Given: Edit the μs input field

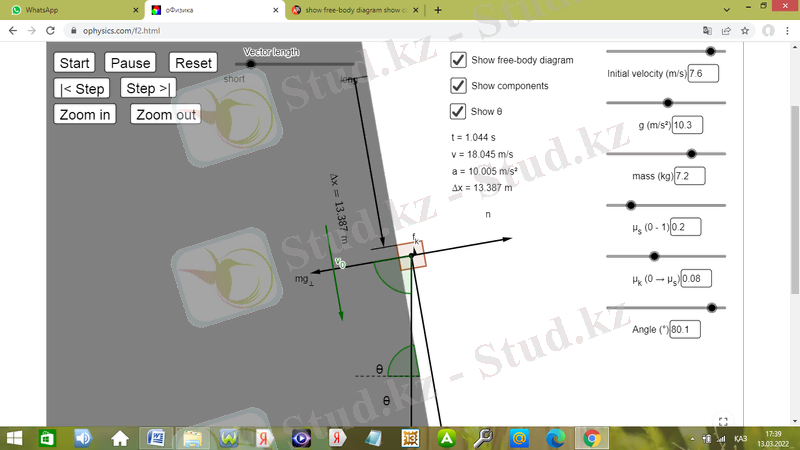Looking at the screenshot, I should coord(686,227).
